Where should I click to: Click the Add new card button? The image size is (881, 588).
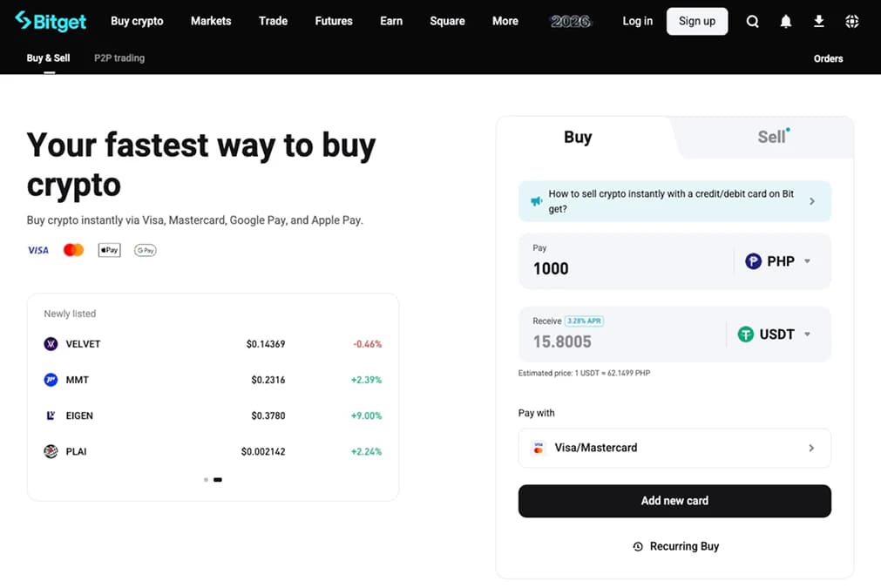point(674,501)
